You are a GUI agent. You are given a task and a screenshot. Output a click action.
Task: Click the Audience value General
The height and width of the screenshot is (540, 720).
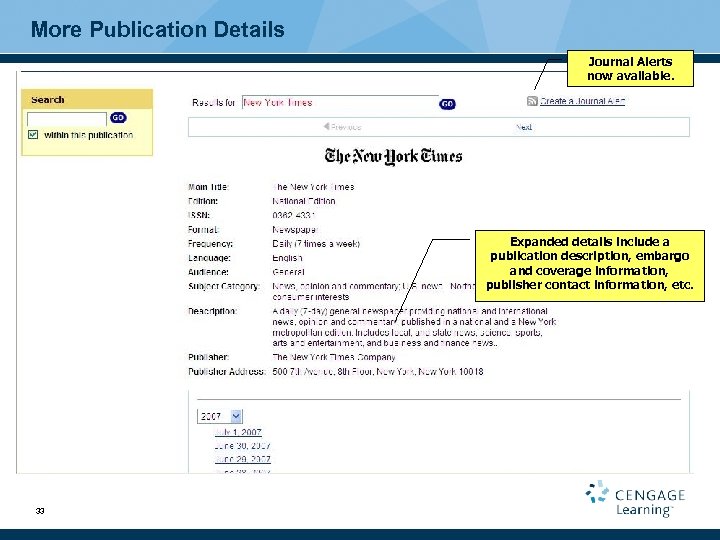point(288,272)
